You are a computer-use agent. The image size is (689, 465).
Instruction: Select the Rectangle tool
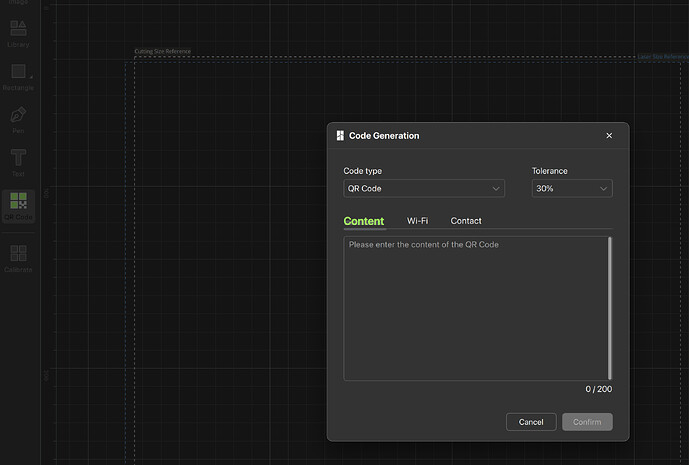point(18,77)
